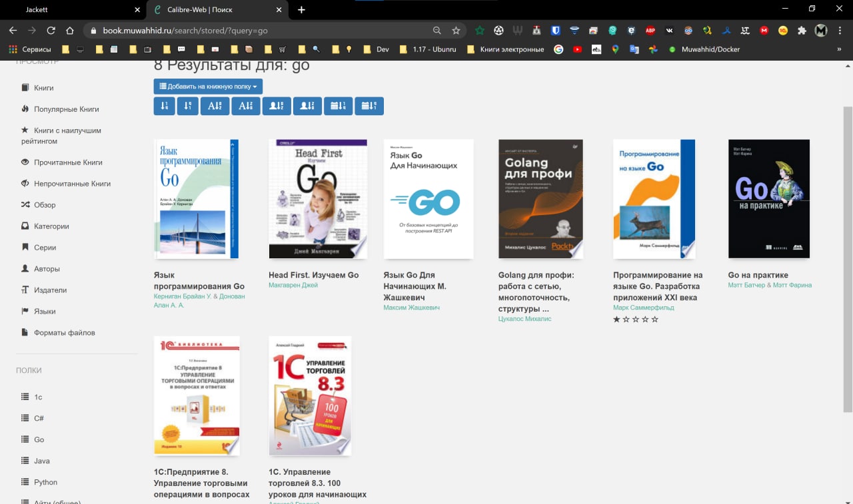
Task: Open 'Head First Go' book cover
Action: [x=318, y=198]
